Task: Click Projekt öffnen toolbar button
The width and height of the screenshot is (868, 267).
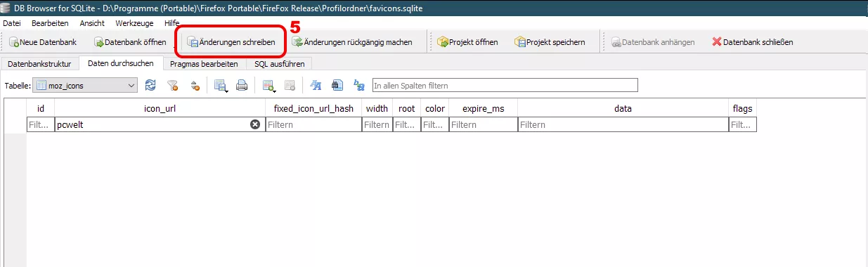Action: tap(468, 42)
